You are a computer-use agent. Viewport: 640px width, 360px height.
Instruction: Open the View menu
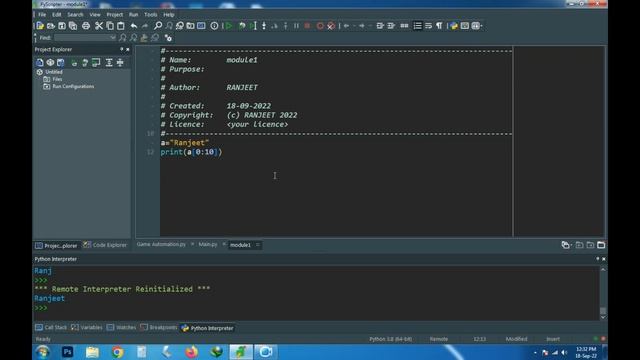click(x=95, y=14)
